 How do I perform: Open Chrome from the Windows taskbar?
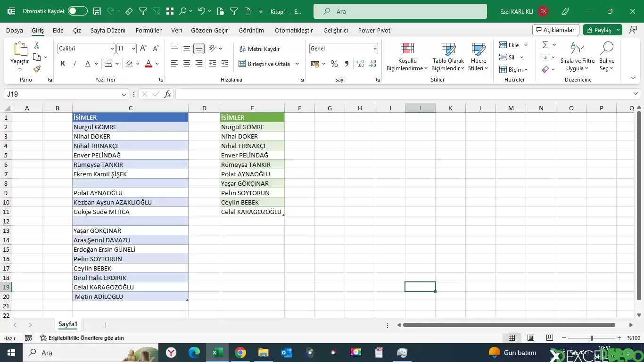point(240,353)
